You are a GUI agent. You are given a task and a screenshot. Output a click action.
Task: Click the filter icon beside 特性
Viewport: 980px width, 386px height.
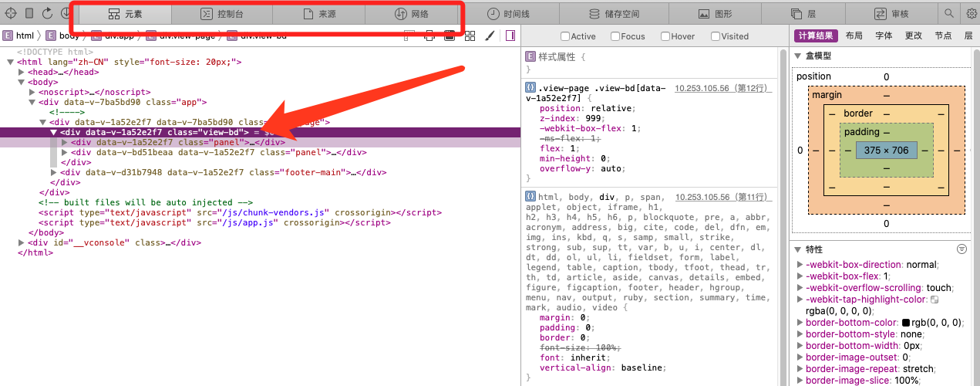coord(961,249)
